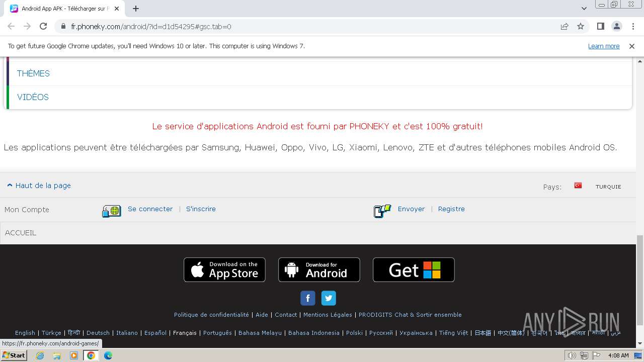
Task: Switch site language to Español
Action: (x=155, y=333)
